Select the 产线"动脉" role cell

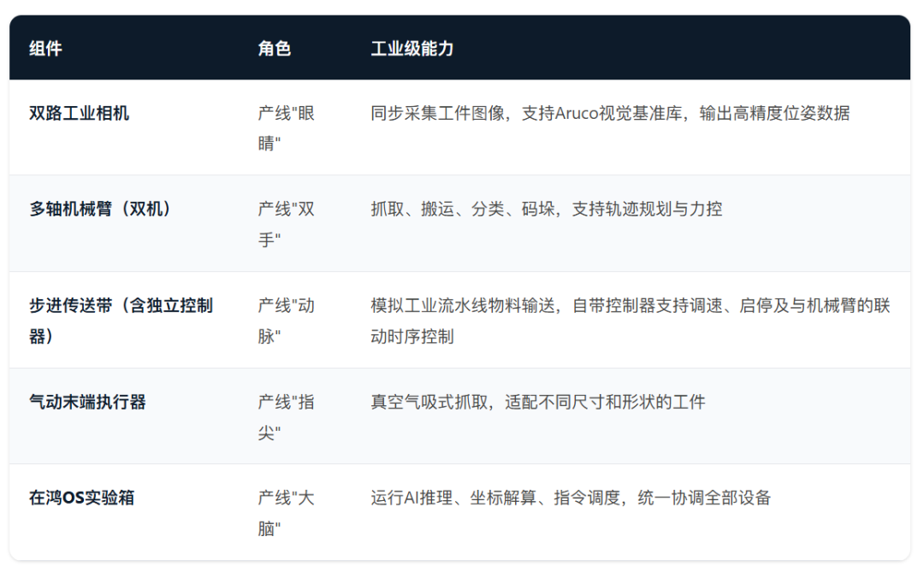pos(287,321)
